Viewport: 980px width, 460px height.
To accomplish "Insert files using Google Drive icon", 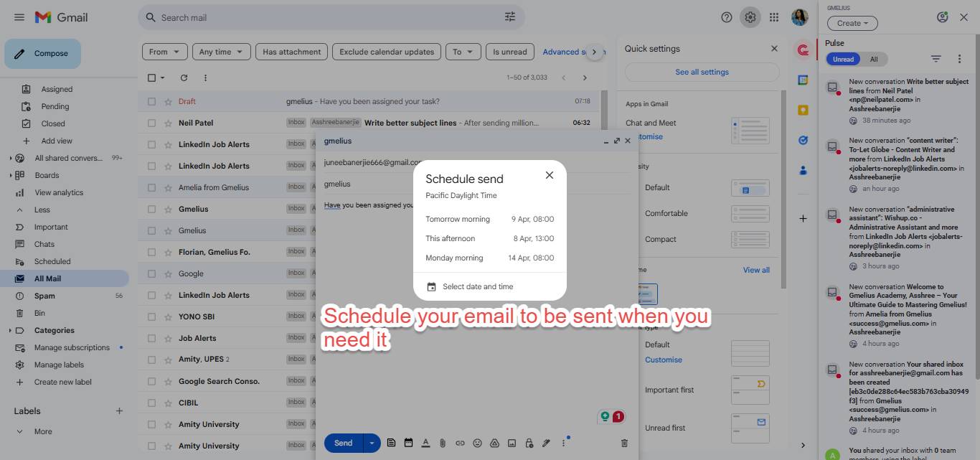I will click(x=494, y=443).
